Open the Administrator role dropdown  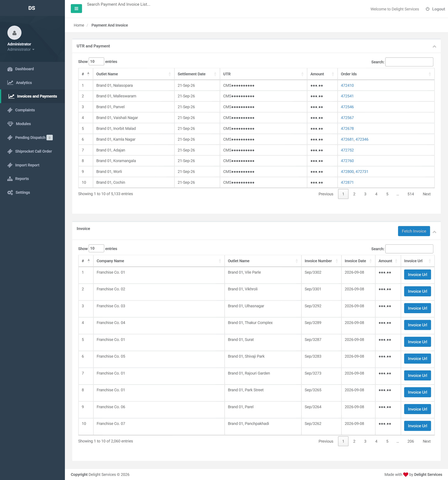coord(21,50)
